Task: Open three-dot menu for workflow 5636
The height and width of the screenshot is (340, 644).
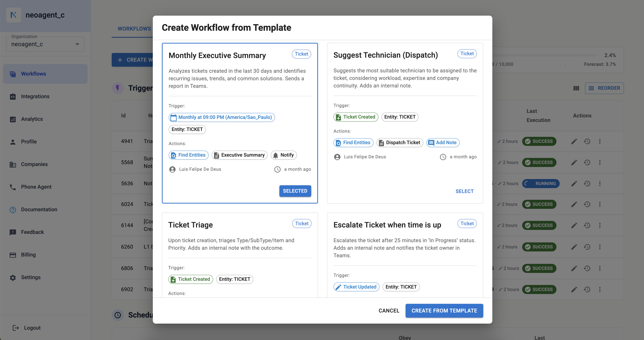Action: [600, 184]
